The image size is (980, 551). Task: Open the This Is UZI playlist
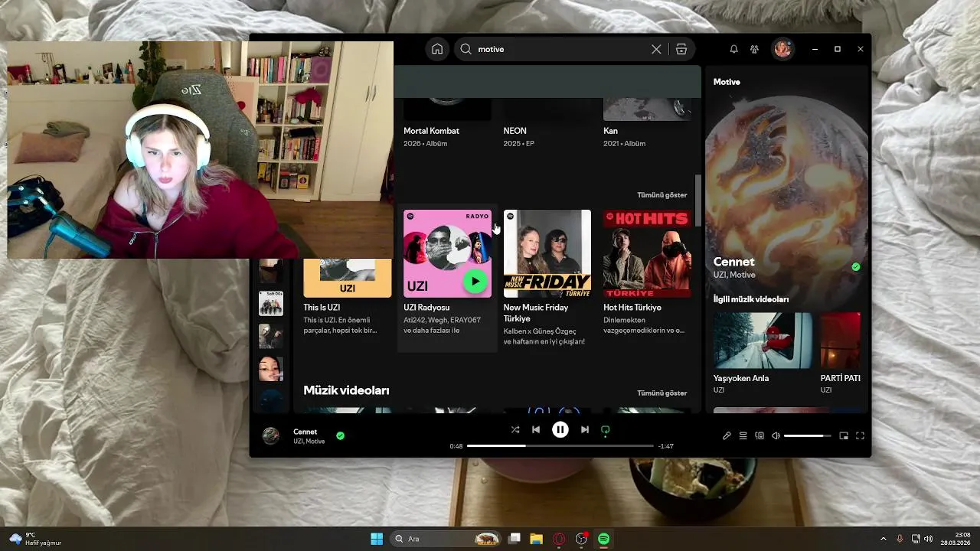(x=347, y=300)
